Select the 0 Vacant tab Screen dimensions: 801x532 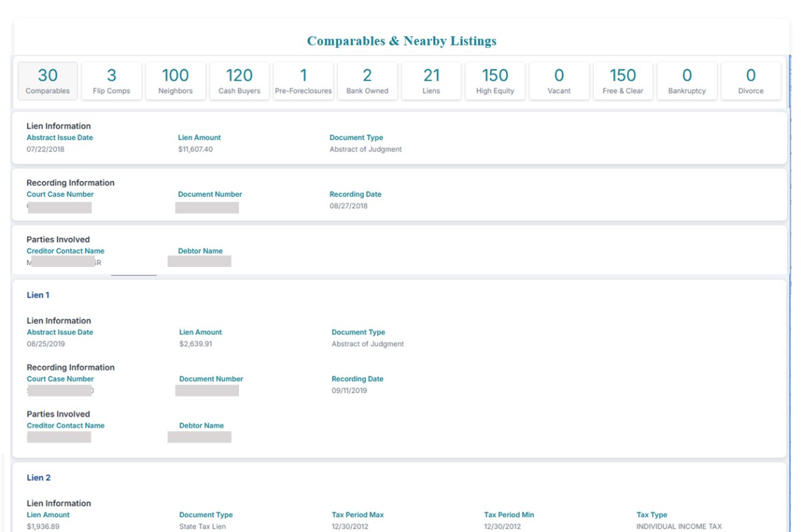click(559, 81)
